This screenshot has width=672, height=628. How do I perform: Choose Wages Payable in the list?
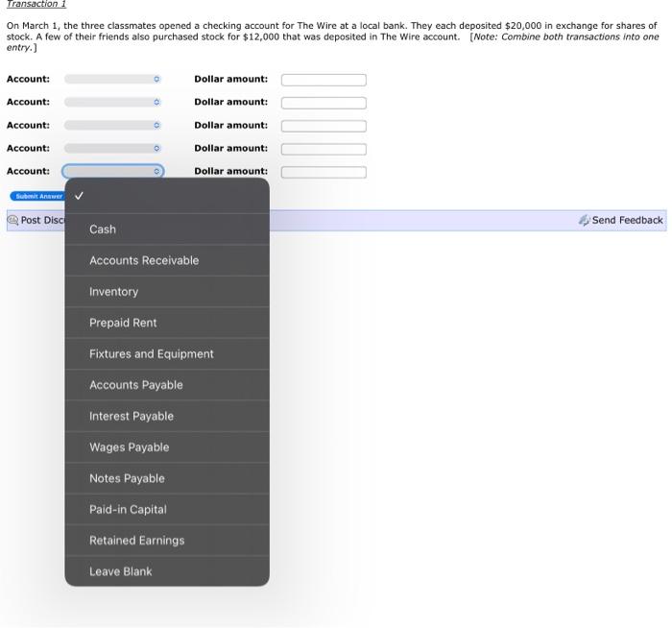click(x=167, y=447)
